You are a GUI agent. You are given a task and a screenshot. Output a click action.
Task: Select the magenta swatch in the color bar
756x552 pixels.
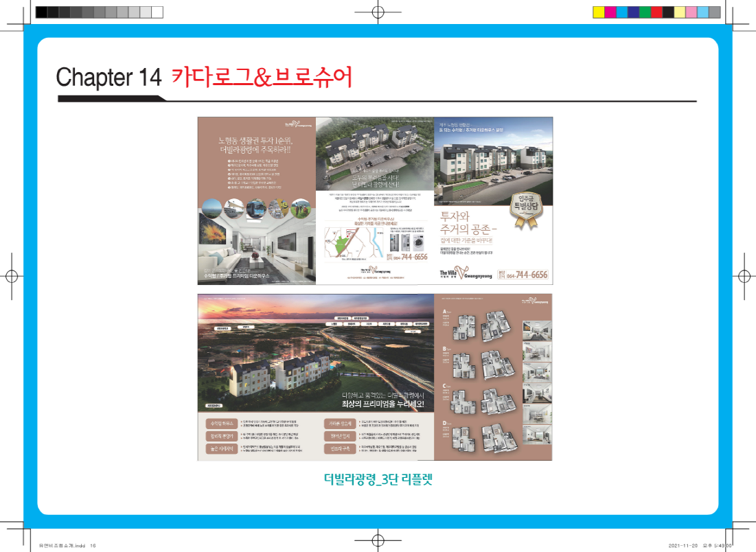610,12
